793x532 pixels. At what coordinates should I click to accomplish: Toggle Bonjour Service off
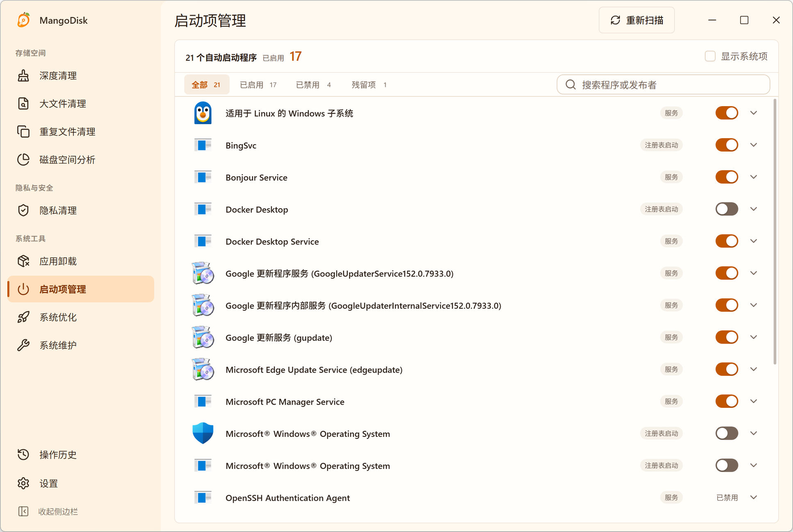click(727, 177)
